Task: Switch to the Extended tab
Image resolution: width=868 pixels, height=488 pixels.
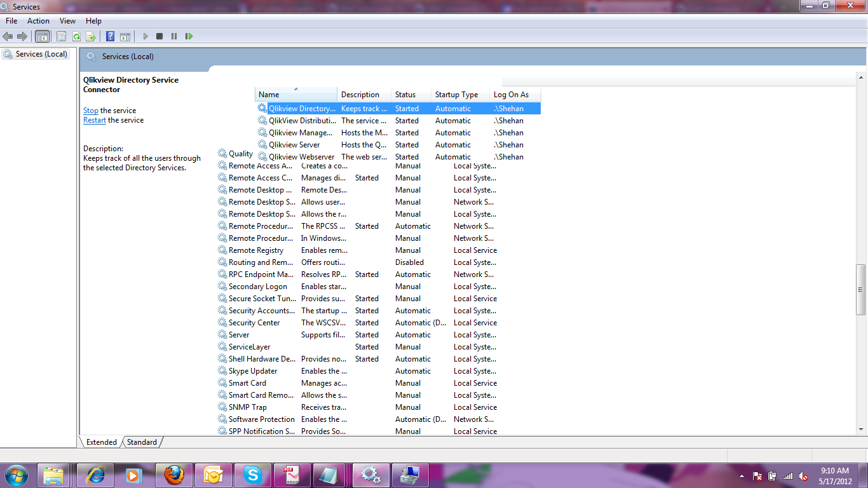Action: 102,442
